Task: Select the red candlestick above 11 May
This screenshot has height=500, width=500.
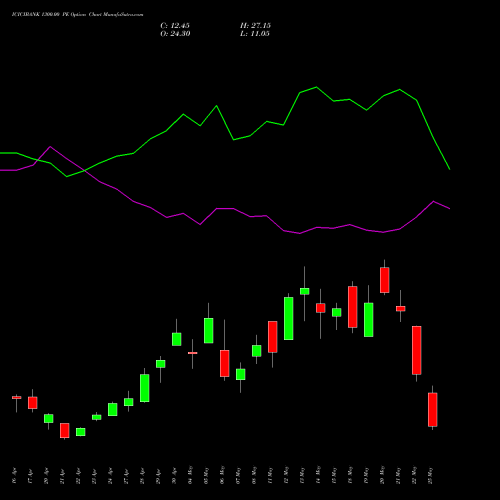Action: (273, 337)
